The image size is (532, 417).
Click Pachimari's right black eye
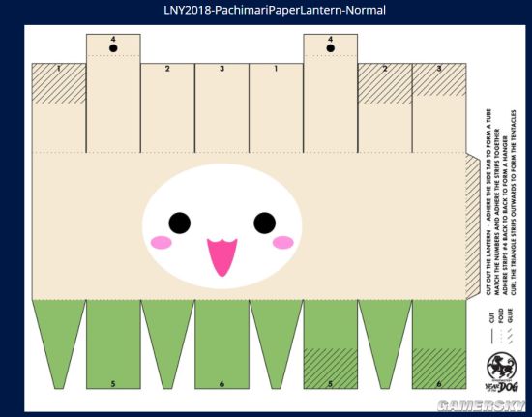point(265,223)
